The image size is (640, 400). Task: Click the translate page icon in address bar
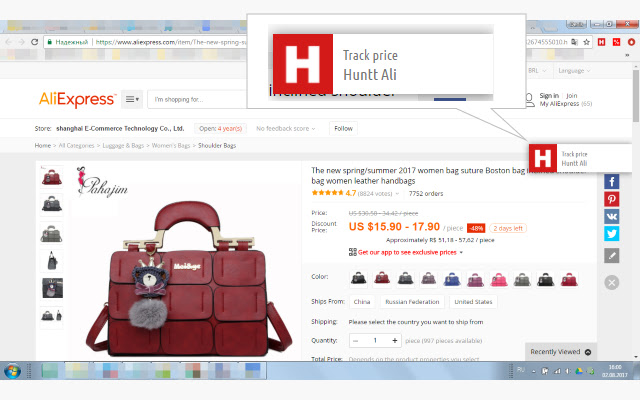[x=574, y=42]
